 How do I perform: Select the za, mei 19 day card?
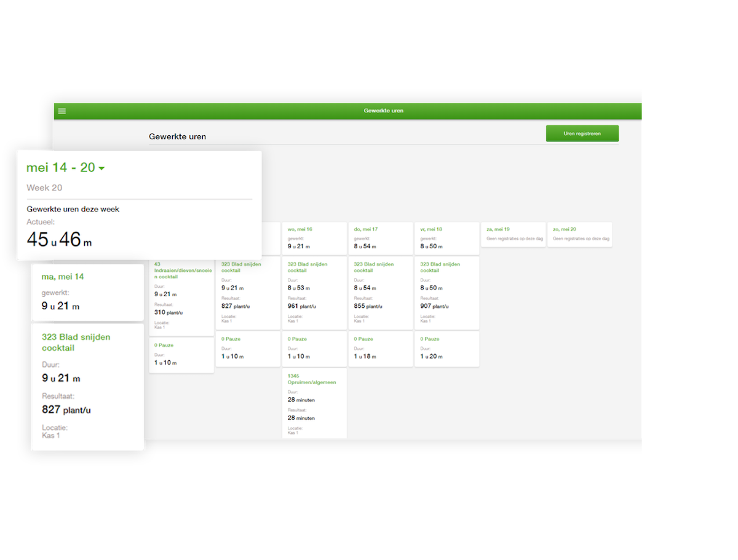tap(513, 234)
